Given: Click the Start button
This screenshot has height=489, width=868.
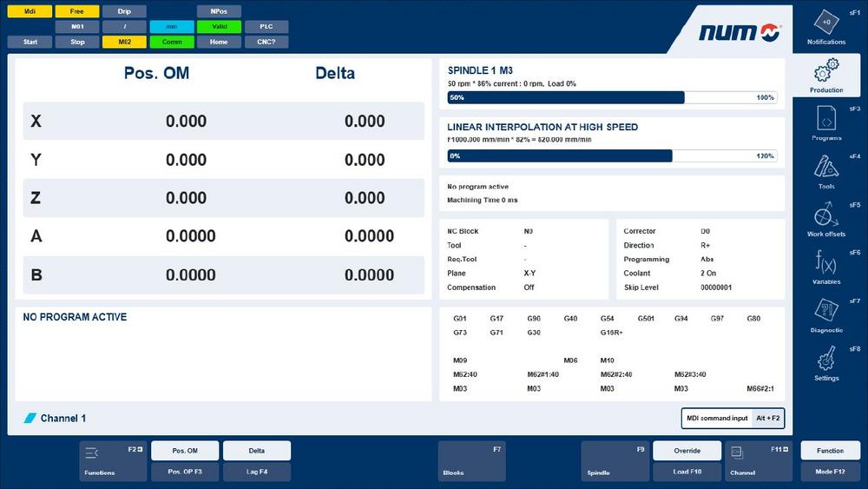Looking at the screenshot, I should 30,42.
